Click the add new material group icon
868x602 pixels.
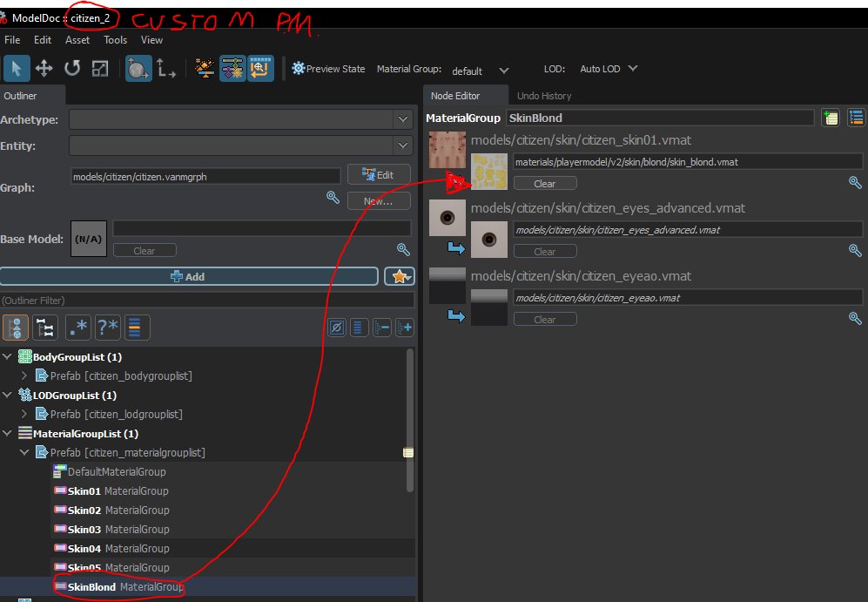831,117
